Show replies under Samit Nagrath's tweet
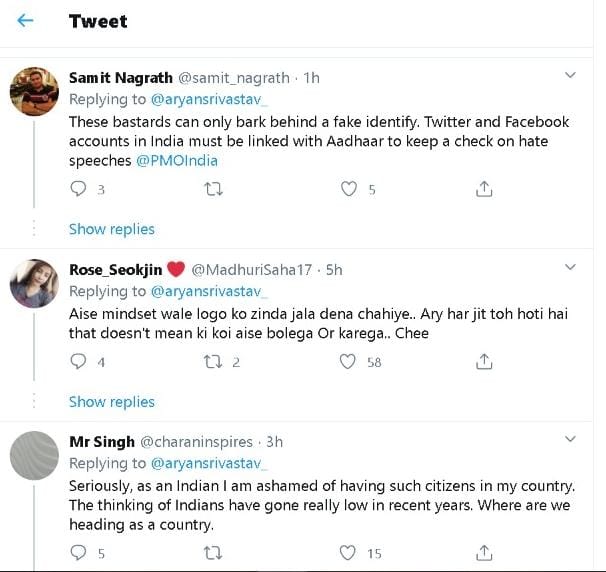This screenshot has height=572, width=606. pyautogui.click(x=111, y=229)
